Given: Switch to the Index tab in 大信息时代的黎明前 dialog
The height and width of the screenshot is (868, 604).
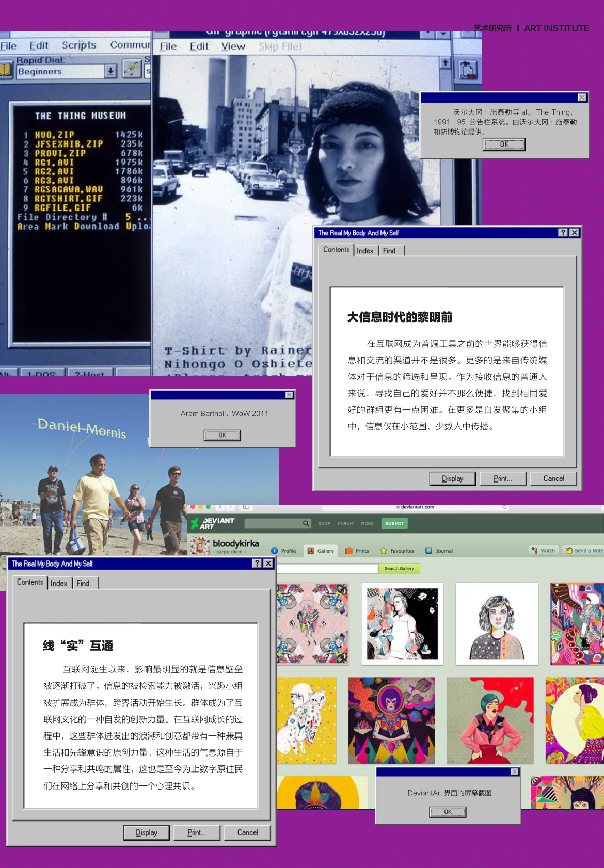Looking at the screenshot, I should (x=365, y=251).
